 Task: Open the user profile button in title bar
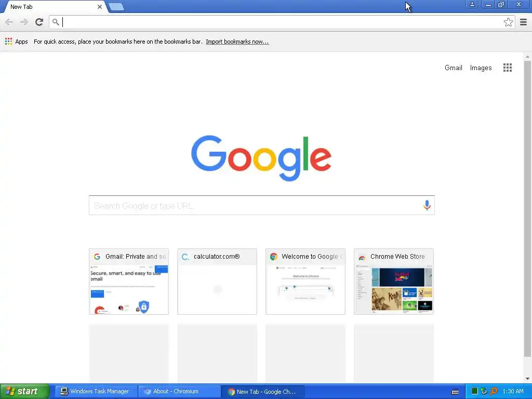click(x=472, y=4)
